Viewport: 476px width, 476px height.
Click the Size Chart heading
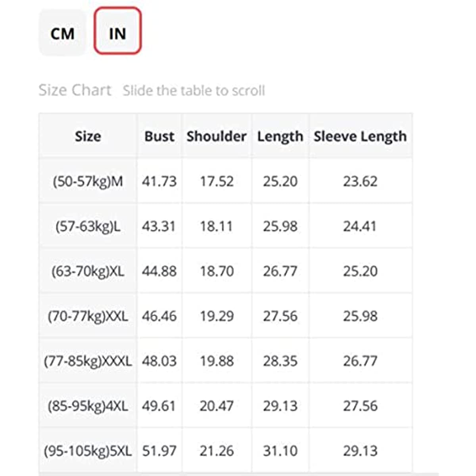tap(75, 90)
